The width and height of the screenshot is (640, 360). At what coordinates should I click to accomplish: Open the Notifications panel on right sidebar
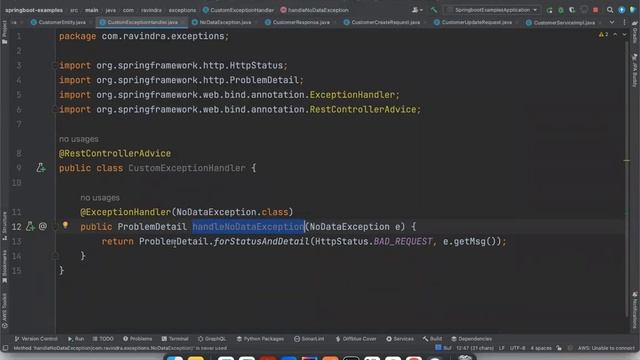[x=635, y=310]
